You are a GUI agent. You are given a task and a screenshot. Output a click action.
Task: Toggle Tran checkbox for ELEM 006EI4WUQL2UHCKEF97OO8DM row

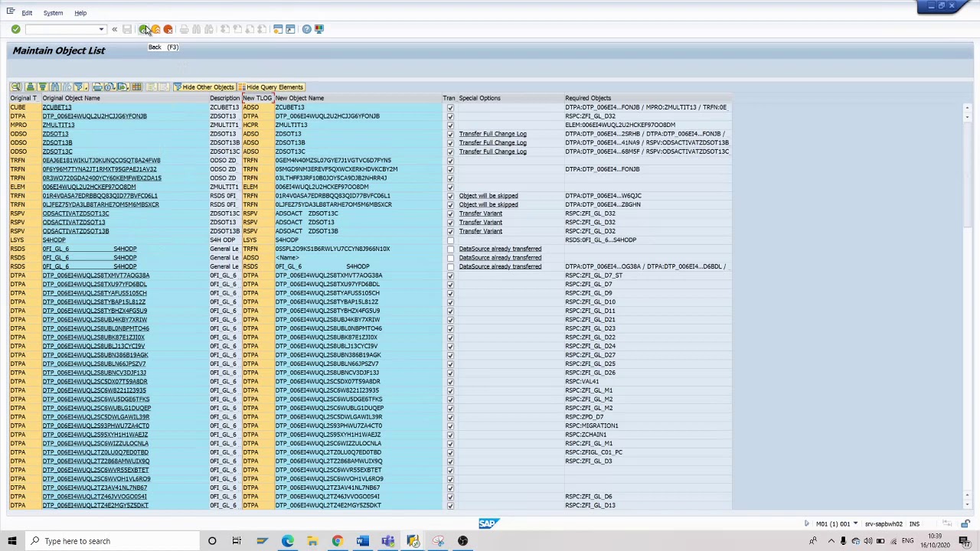point(450,187)
